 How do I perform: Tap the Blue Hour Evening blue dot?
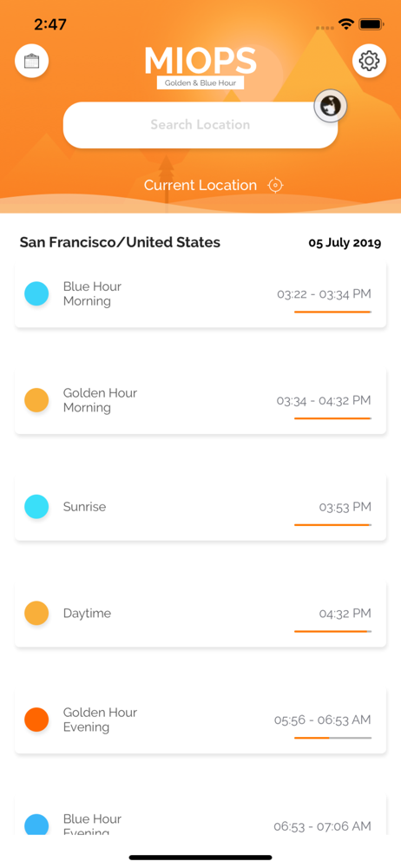point(36,825)
